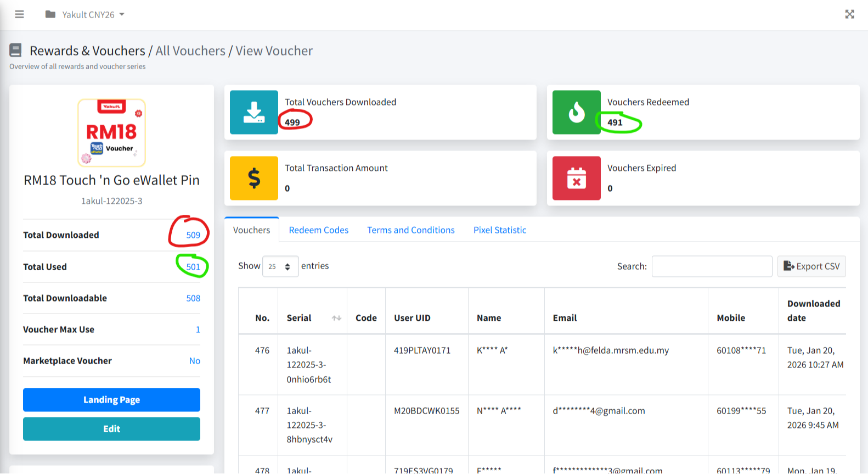Click serial 1akul-122025-3-8hbnysct4v

(309, 425)
